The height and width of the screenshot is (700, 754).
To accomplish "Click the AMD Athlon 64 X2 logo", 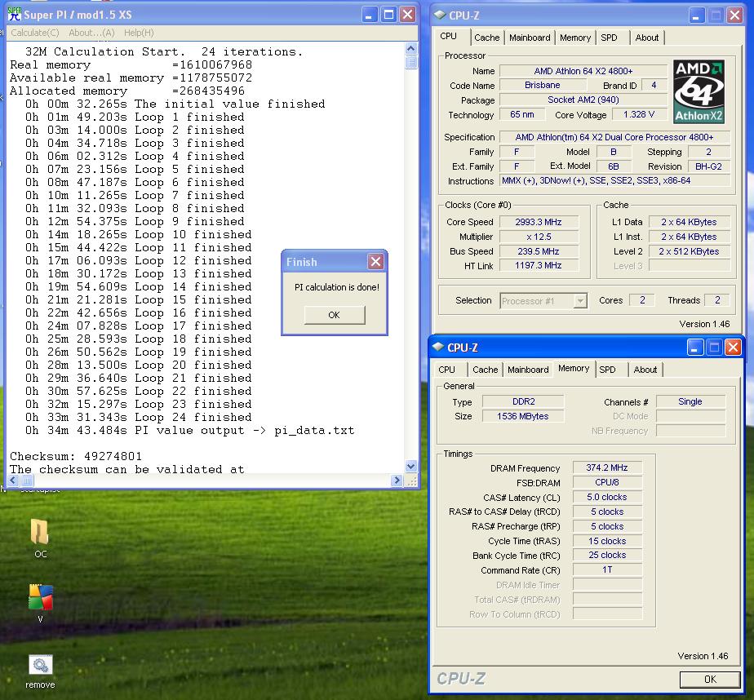I will (x=699, y=91).
